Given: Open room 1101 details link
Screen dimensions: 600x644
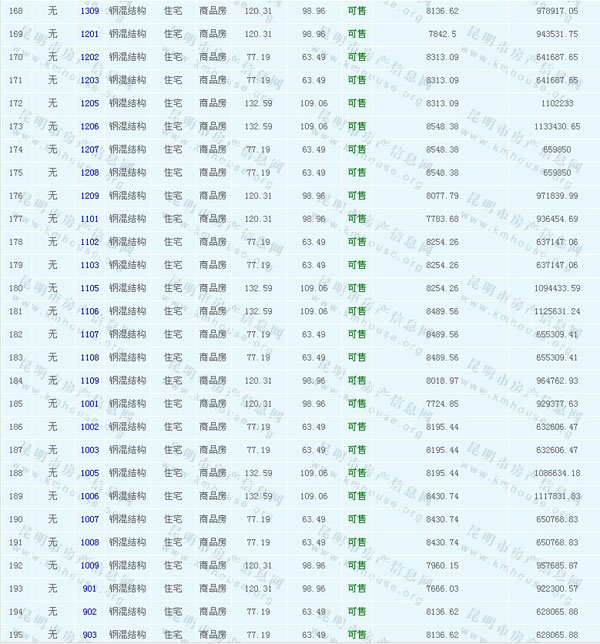Looking at the screenshot, I should 89,219.
